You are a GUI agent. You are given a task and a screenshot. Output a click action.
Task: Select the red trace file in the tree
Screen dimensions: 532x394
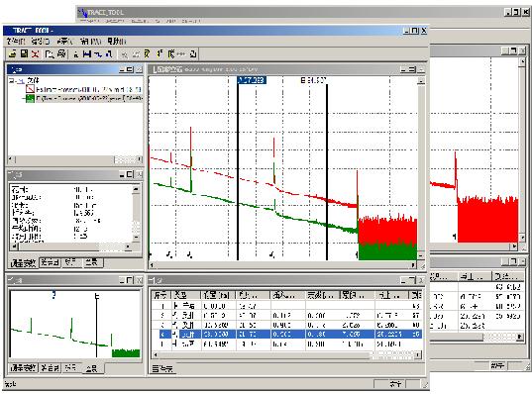[84, 89]
